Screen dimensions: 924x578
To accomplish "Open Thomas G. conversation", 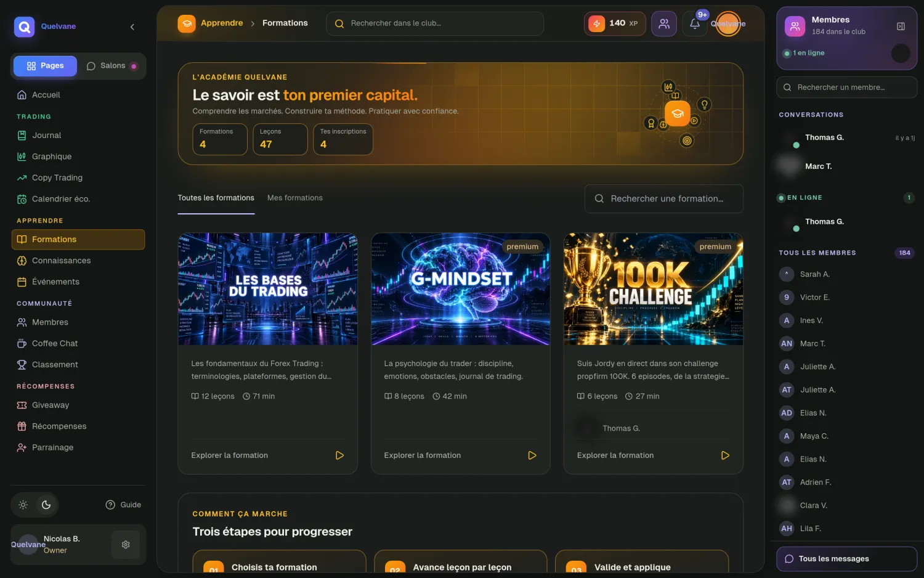I will pos(847,138).
